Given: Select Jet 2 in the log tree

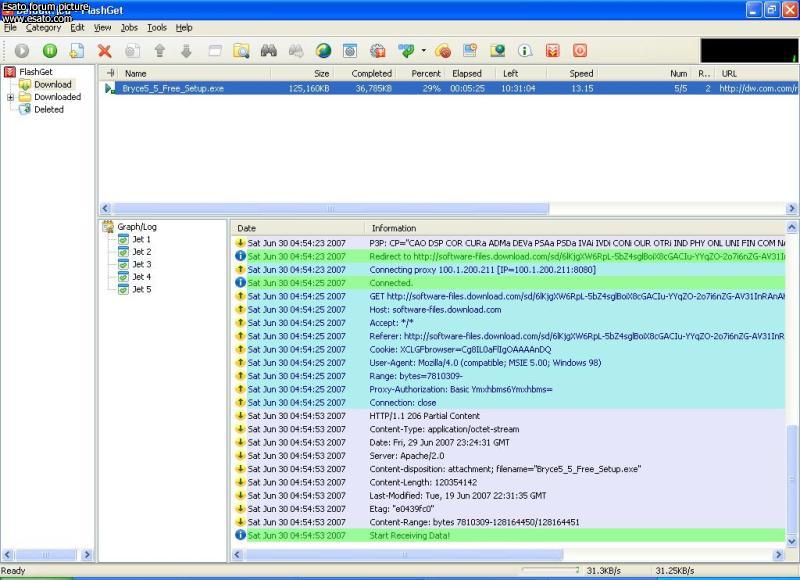Looking at the screenshot, I should [x=141, y=251].
